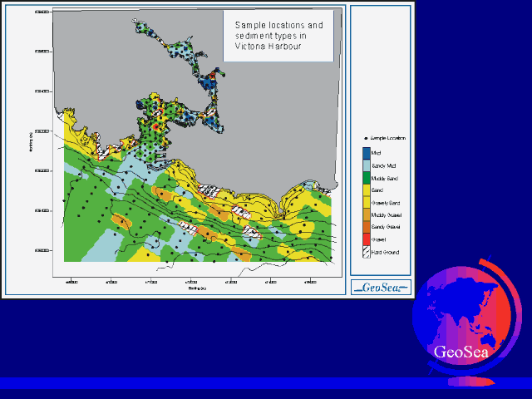The width and height of the screenshot is (532, 399).
Task: Select the green Muddy Sand swatch
Action: pyautogui.click(x=365, y=179)
